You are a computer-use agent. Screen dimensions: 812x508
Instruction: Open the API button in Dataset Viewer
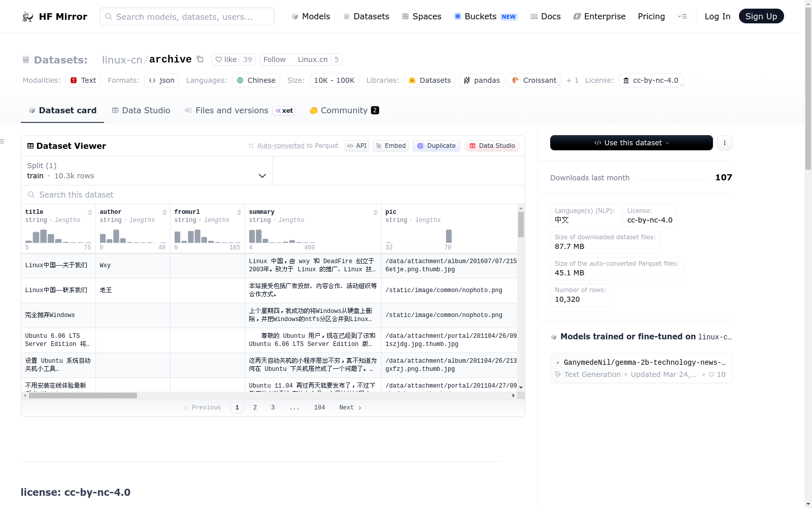pyautogui.click(x=357, y=146)
